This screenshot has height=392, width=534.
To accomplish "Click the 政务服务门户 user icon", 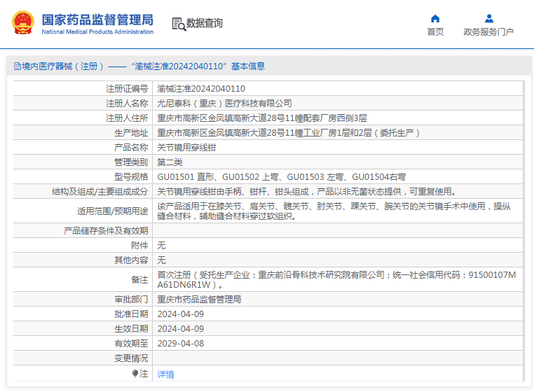I will pyautogui.click(x=489, y=18).
